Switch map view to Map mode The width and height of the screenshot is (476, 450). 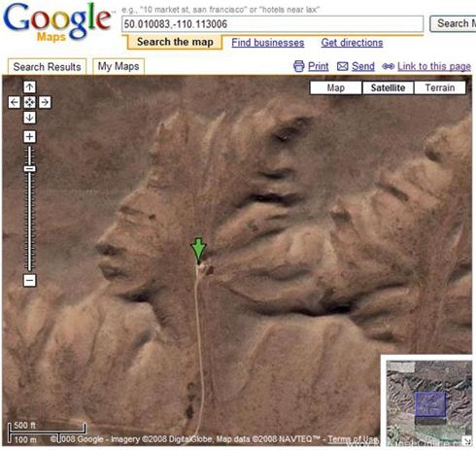pyautogui.click(x=336, y=87)
